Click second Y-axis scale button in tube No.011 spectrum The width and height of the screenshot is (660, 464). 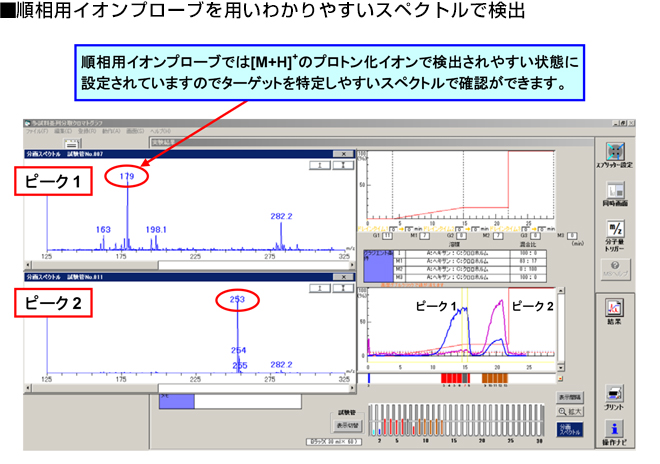343,288
